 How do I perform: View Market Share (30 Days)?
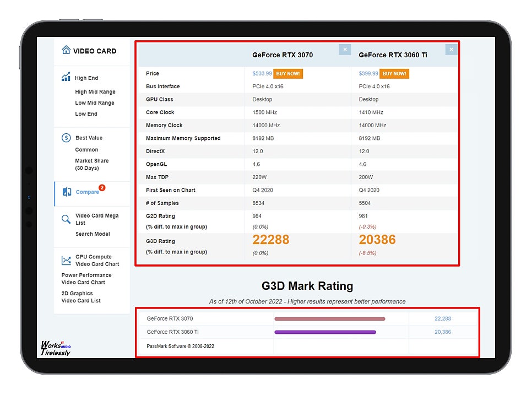(x=92, y=164)
